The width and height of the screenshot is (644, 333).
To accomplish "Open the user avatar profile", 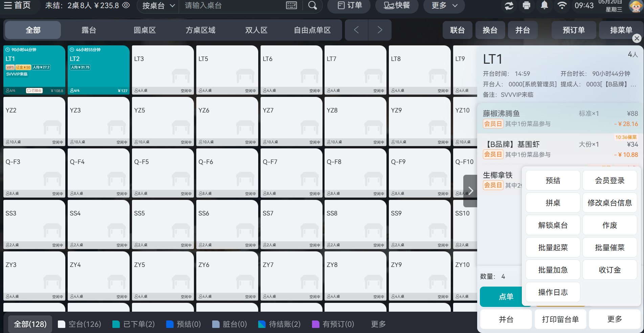I will pos(636,6).
